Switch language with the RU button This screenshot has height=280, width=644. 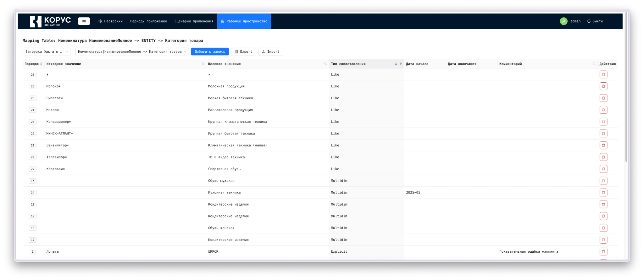point(84,21)
